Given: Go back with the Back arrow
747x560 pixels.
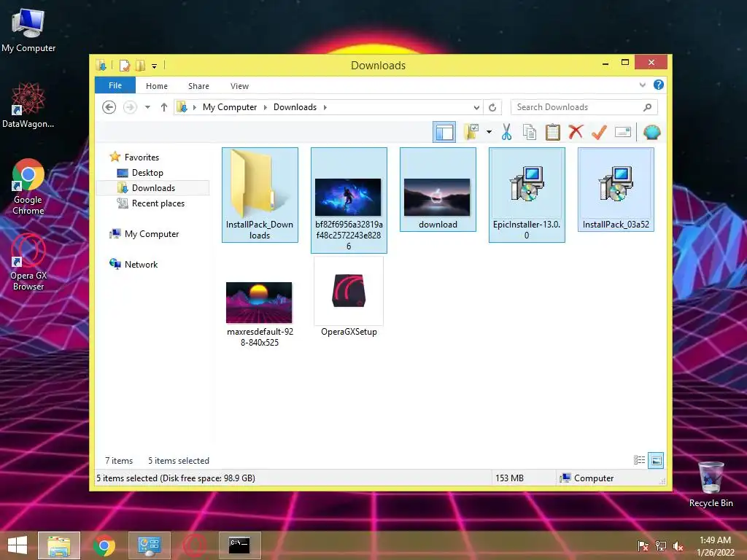Looking at the screenshot, I should pos(109,107).
